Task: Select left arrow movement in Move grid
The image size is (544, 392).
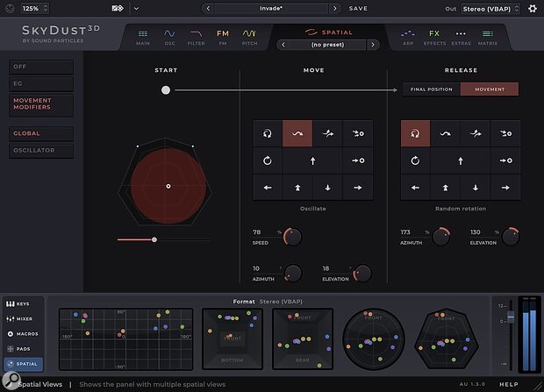Action: 268,188
